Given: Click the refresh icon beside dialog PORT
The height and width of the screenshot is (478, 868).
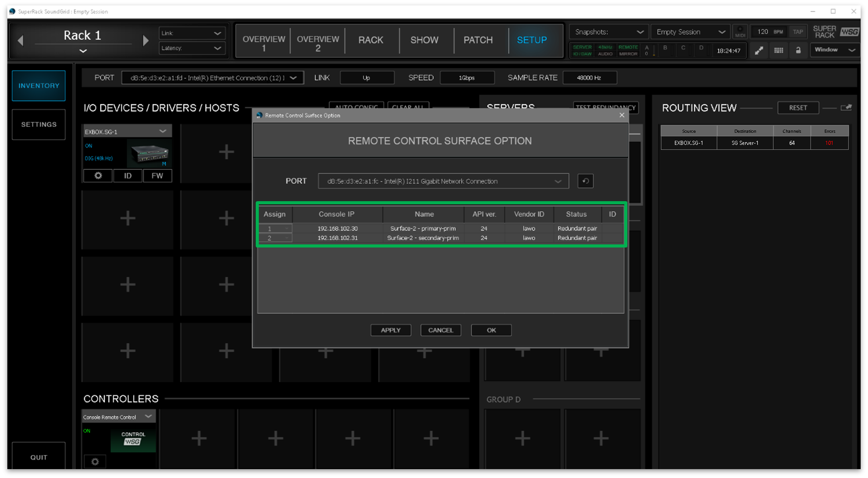Looking at the screenshot, I should tap(585, 181).
